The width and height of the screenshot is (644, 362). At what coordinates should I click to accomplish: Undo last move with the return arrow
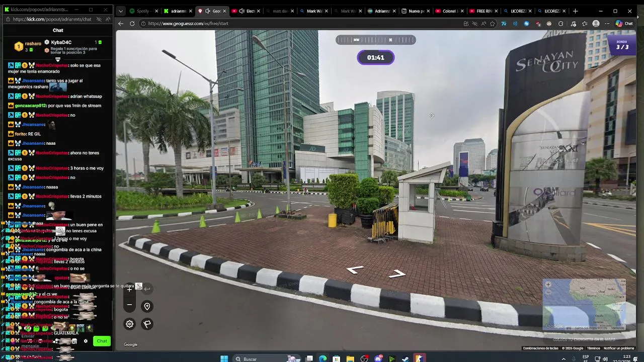pos(147,289)
